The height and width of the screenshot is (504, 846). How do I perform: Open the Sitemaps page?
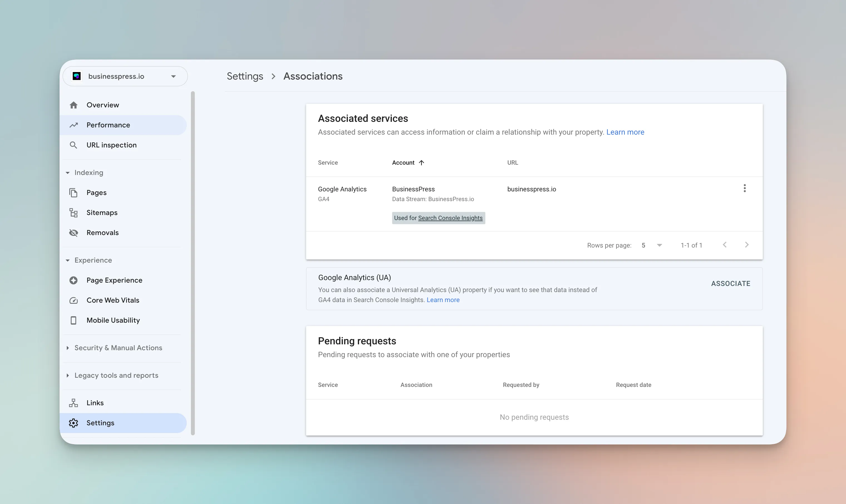point(123,213)
